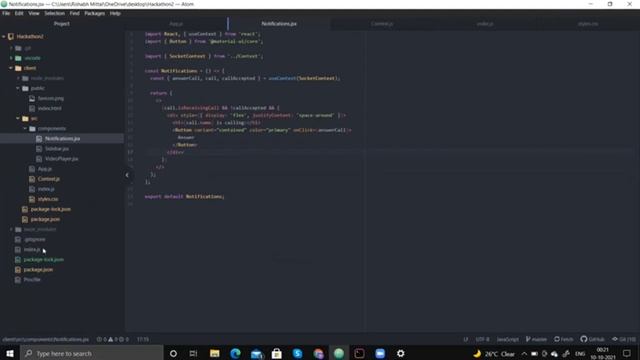This screenshot has width=640, height=360.
Task: Open Context.js in the tree view
Action: [x=48, y=179]
